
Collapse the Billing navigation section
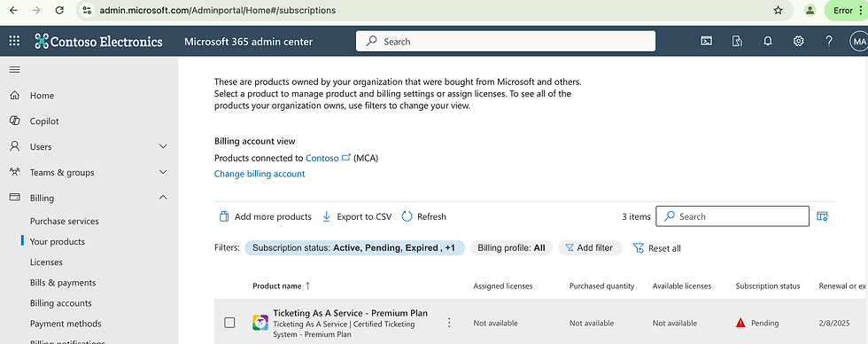click(163, 198)
